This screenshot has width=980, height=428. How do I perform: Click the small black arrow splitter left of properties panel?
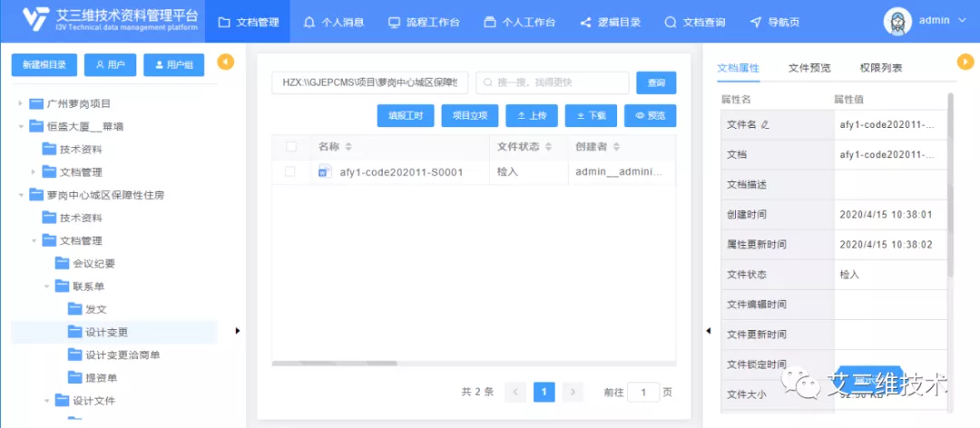[x=708, y=331]
